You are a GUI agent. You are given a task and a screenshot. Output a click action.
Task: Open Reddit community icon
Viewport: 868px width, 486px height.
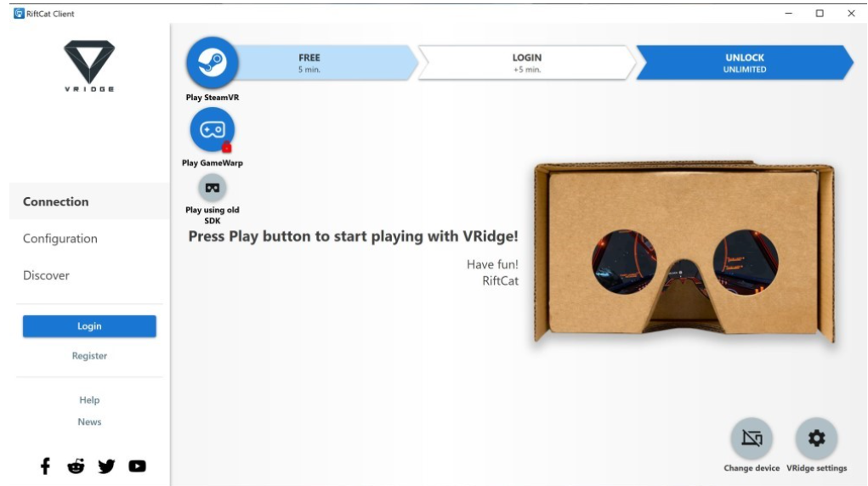[76, 466]
